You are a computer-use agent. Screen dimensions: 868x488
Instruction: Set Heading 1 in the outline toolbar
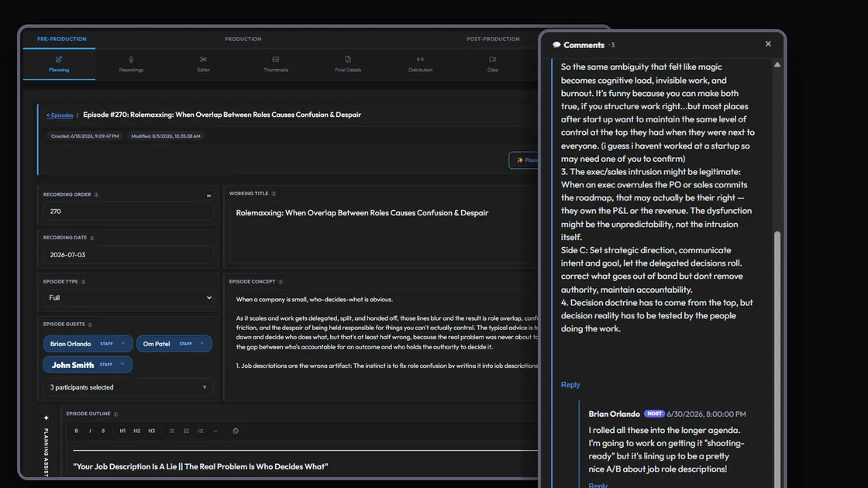(x=122, y=431)
